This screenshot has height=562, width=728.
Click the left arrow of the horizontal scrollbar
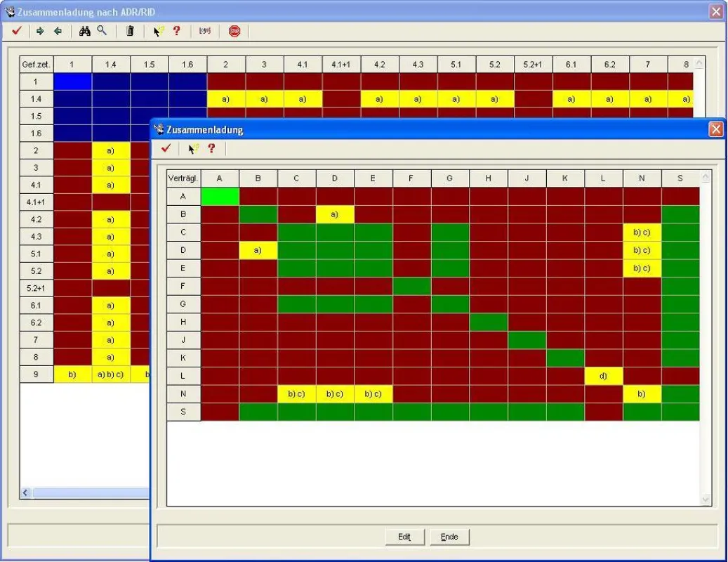(x=25, y=492)
